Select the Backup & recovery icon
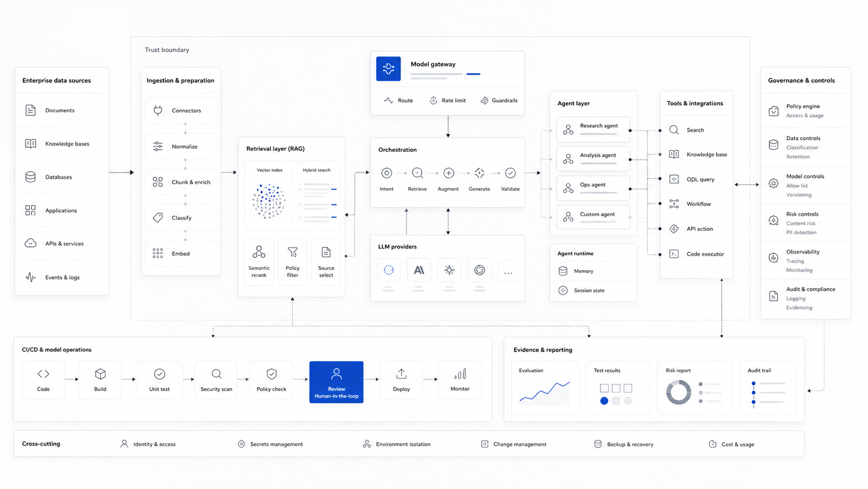This screenshot has width=868, height=489. (x=598, y=444)
